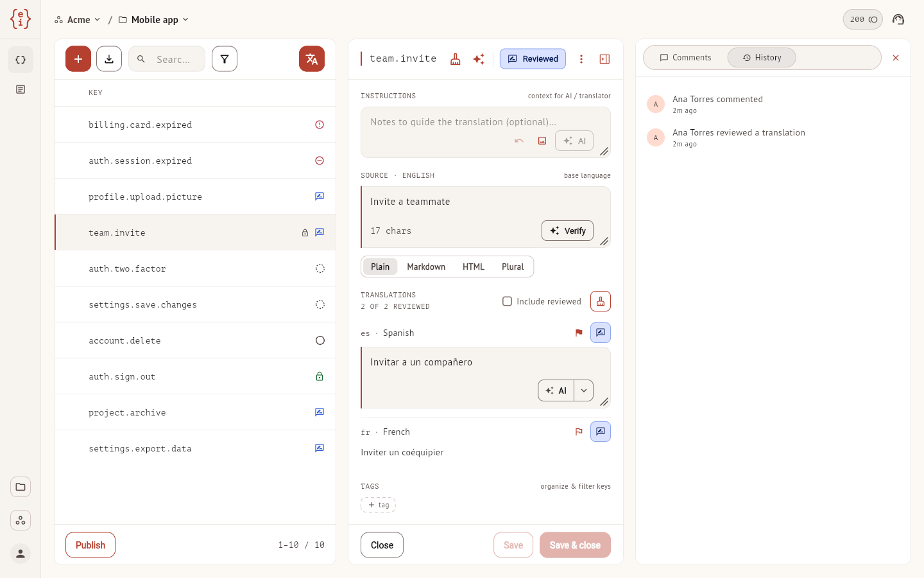This screenshot has height=578, width=924.
Task: Select the Markdown format tab
Action: click(x=426, y=267)
